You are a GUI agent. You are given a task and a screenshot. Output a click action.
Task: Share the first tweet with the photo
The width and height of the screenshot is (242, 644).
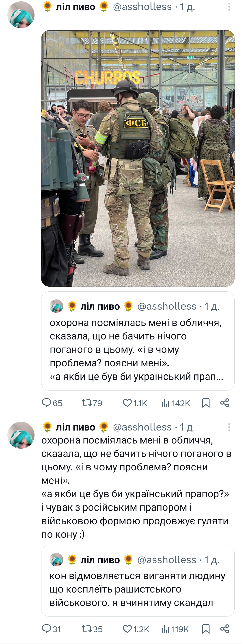tap(225, 403)
